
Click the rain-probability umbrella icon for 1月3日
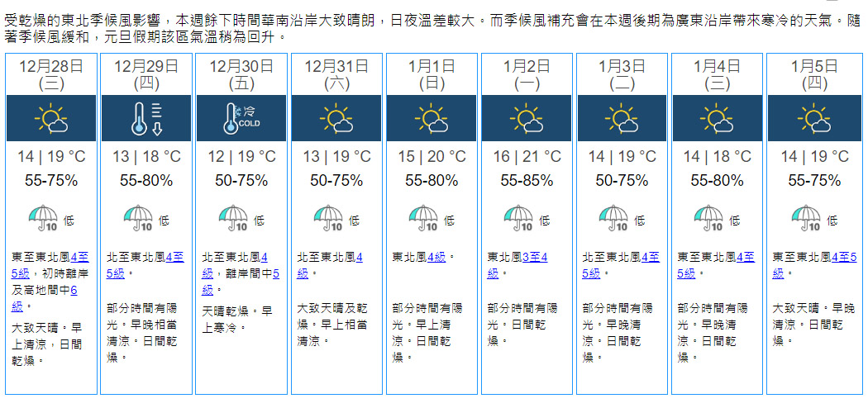616,219
